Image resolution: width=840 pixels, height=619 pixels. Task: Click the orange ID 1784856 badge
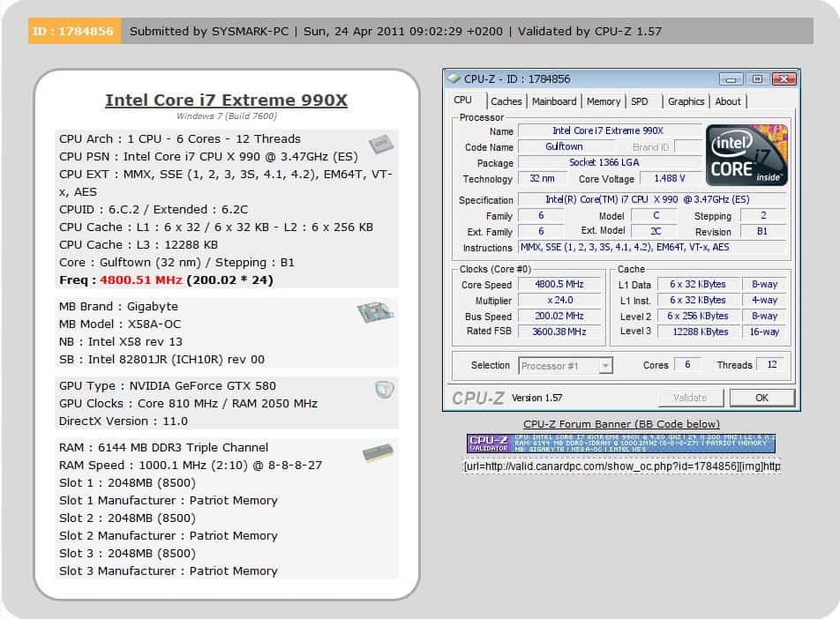(x=73, y=31)
